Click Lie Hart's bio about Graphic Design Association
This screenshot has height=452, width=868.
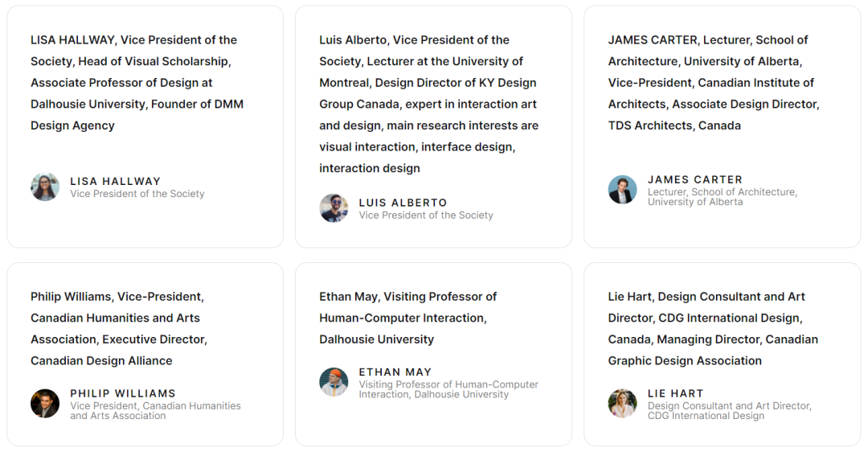pos(713,328)
